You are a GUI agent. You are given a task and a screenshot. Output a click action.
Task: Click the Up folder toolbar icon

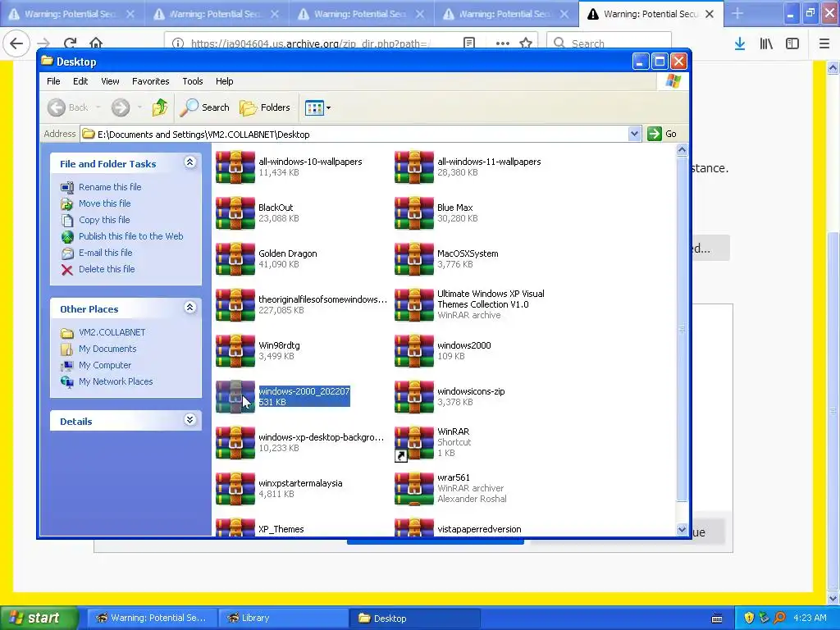pyautogui.click(x=160, y=107)
